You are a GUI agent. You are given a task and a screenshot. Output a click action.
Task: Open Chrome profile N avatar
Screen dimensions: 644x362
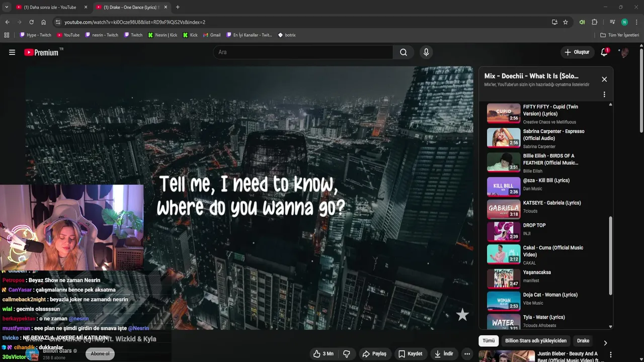(624, 22)
